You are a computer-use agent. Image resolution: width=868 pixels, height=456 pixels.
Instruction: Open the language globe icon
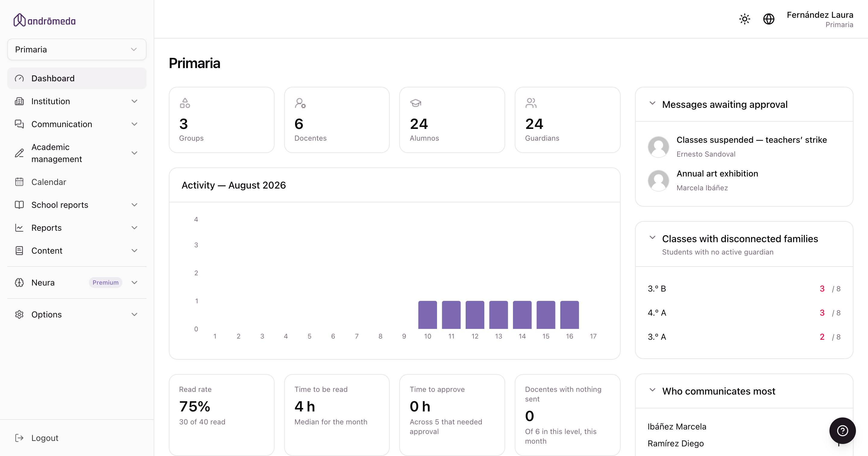(769, 19)
